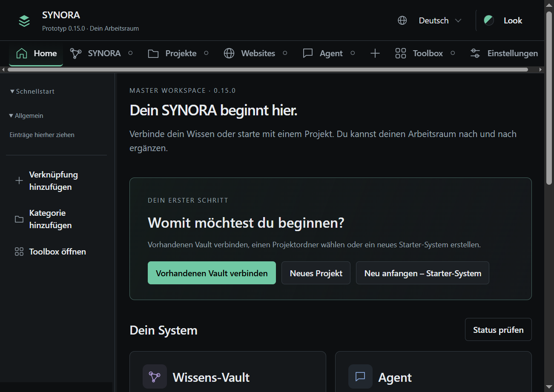Screen dimensions: 554x392
Task: Click the heading 'Womit möchtest du beginnen?'
Action: coord(246,223)
